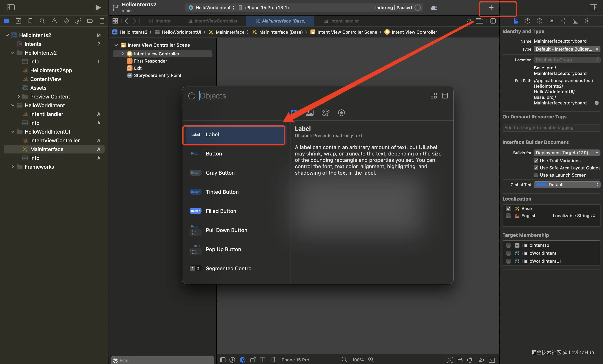Expand the Frameworks folder
The width and height of the screenshot is (603, 364).
13,167
